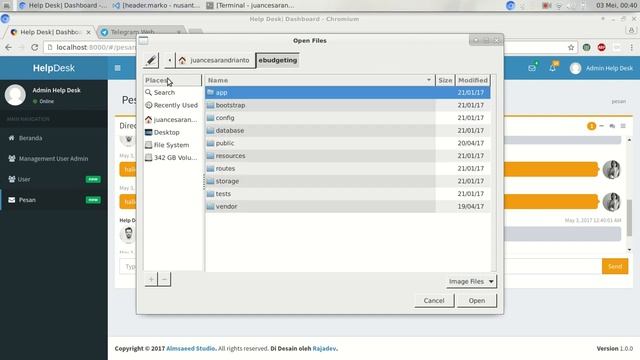This screenshot has height=360, width=640.
Task: Remove bookmark with minus button
Action: [164, 280]
